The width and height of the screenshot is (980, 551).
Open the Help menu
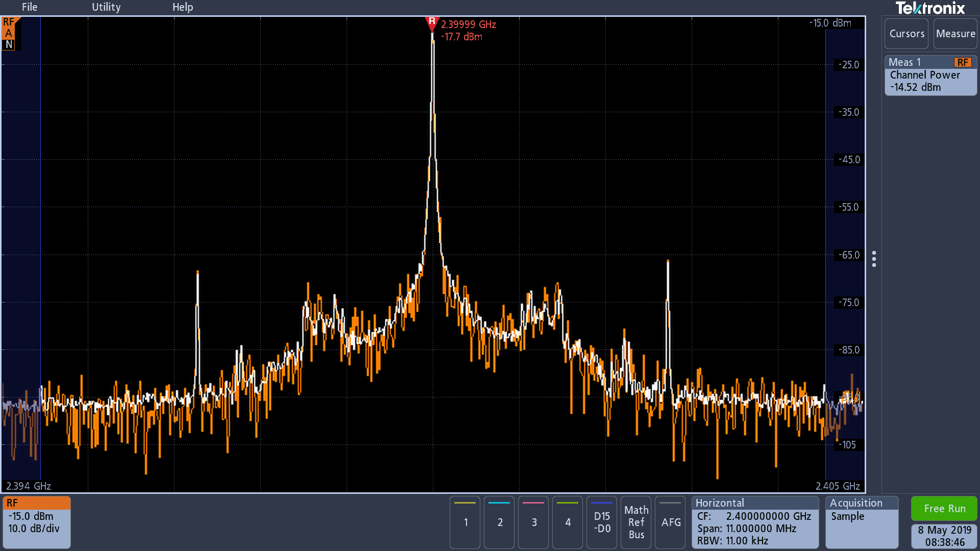(x=183, y=7)
